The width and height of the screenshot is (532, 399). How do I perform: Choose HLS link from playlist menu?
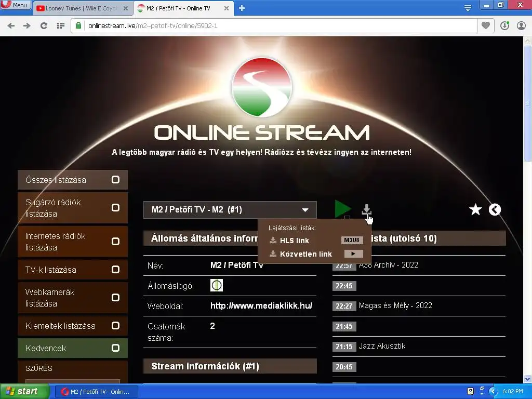coord(294,241)
